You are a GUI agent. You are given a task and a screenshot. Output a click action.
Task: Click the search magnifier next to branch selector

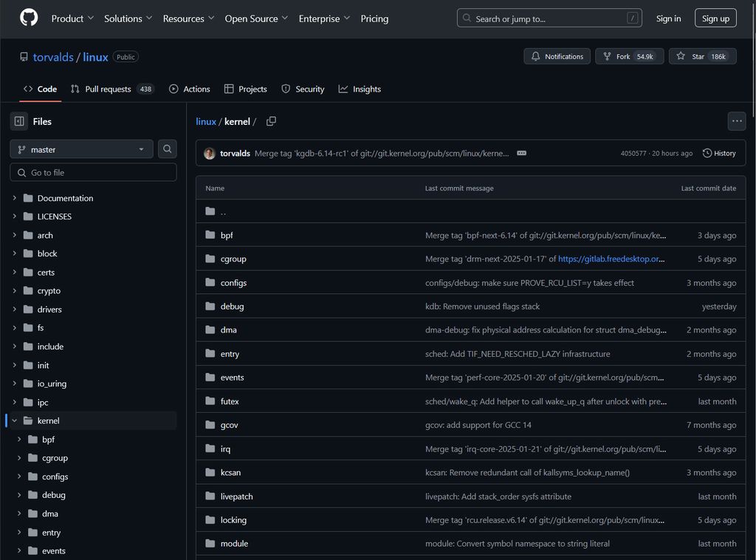coord(167,148)
